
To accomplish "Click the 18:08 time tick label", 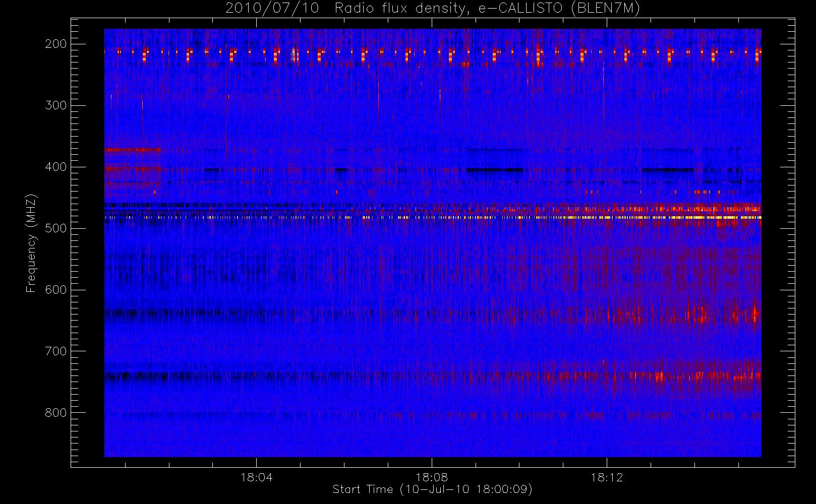I will pos(432,477).
